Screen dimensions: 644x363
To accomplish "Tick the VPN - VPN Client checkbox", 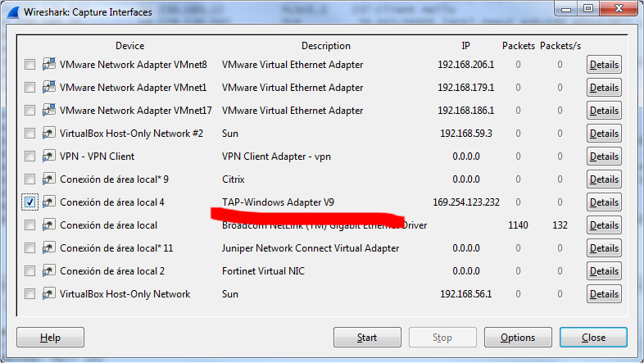I will (x=29, y=157).
